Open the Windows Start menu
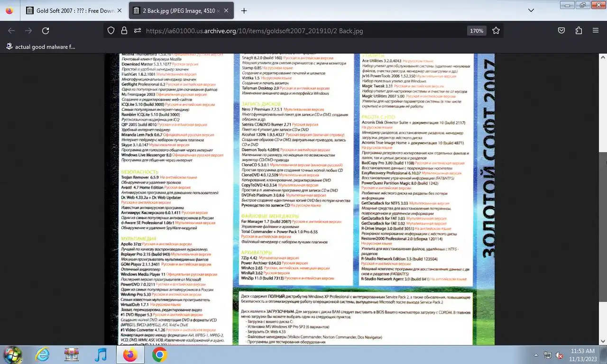607x364 pixels. 13,355
